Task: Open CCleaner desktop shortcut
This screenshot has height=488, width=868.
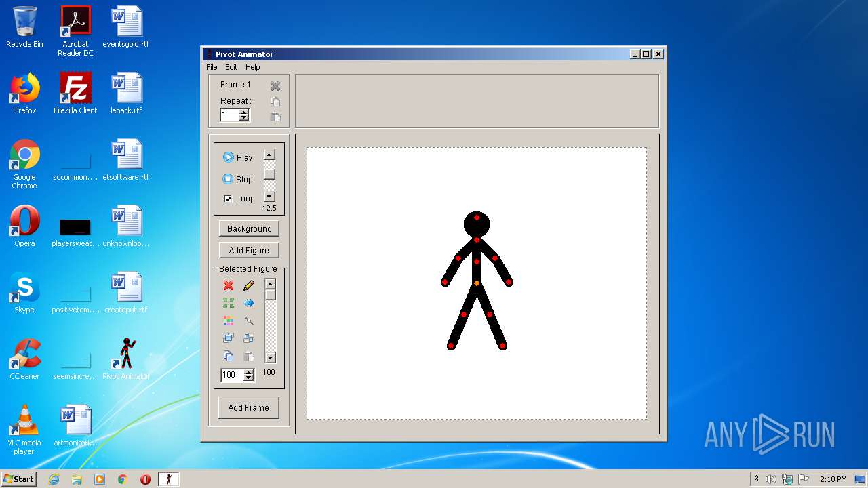Action: (24, 359)
